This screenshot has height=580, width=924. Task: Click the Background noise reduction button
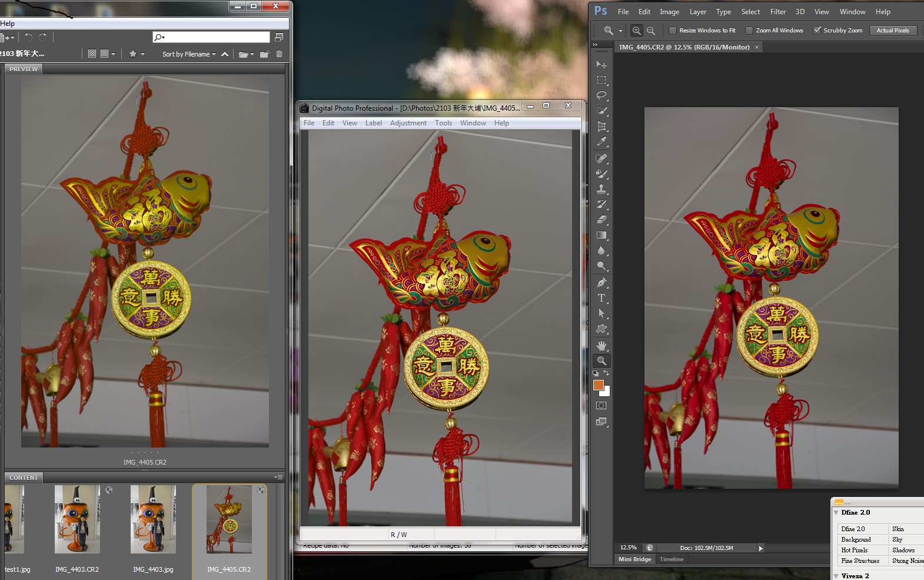863,539
